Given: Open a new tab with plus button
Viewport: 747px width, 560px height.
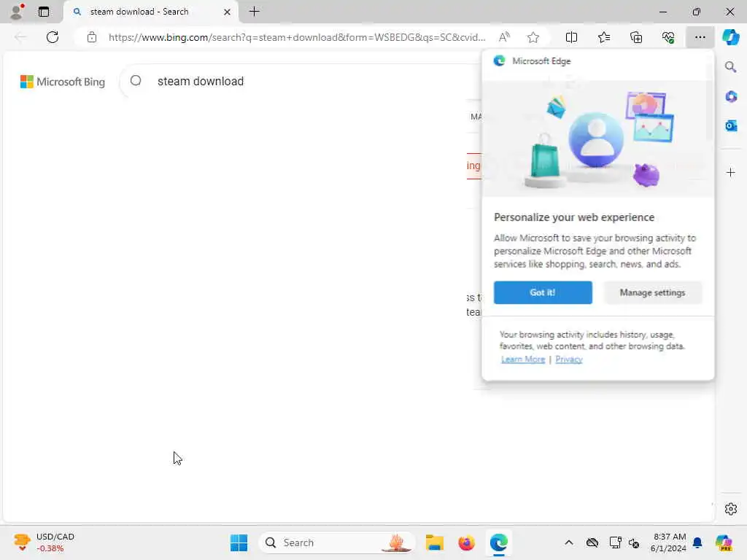Looking at the screenshot, I should click(255, 12).
